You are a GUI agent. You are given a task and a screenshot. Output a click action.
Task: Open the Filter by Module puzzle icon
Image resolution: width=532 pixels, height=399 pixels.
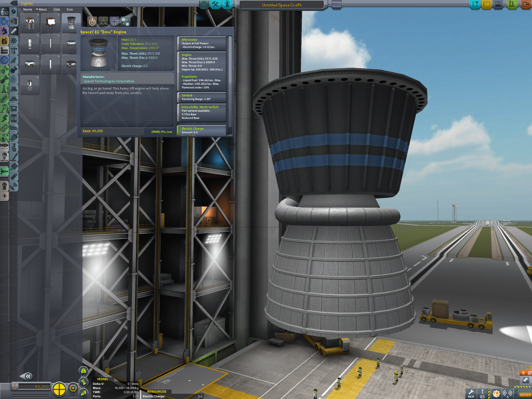4,31
